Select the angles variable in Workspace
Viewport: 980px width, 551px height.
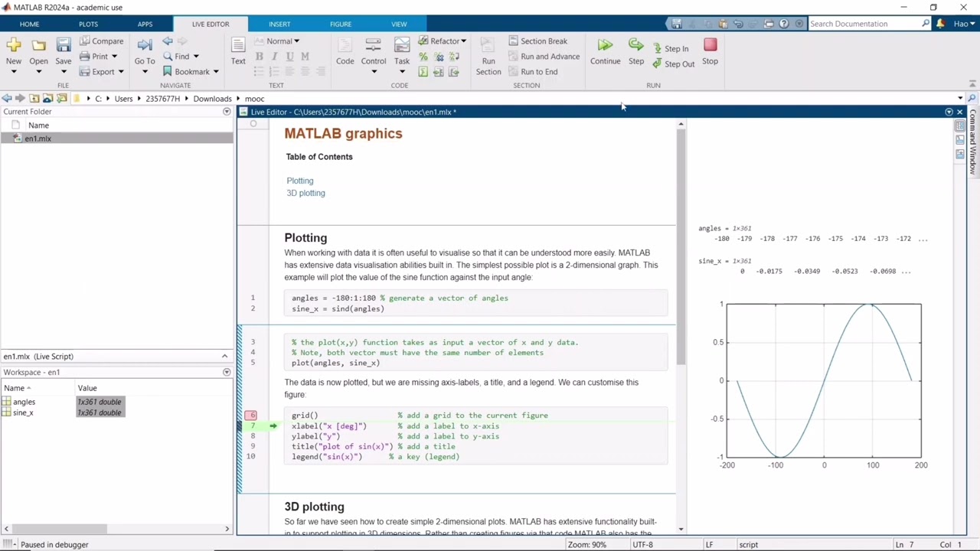[24, 402]
